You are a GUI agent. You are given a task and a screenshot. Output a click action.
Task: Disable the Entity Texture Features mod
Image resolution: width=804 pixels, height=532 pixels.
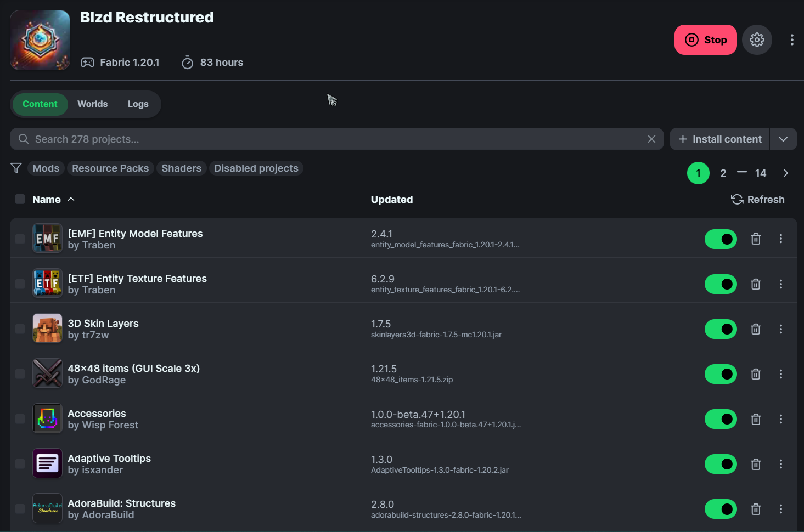[720, 284]
